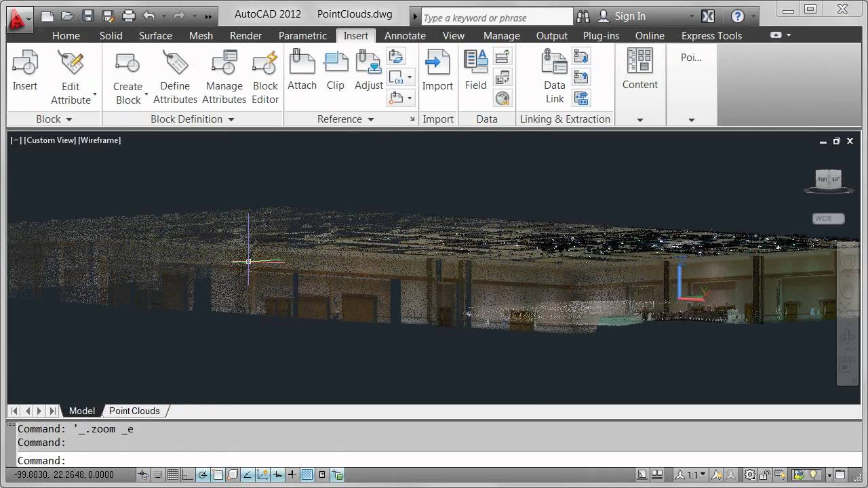The height and width of the screenshot is (488, 868).
Task: Select the Edit Attribute tool
Action: click(x=71, y=77)
